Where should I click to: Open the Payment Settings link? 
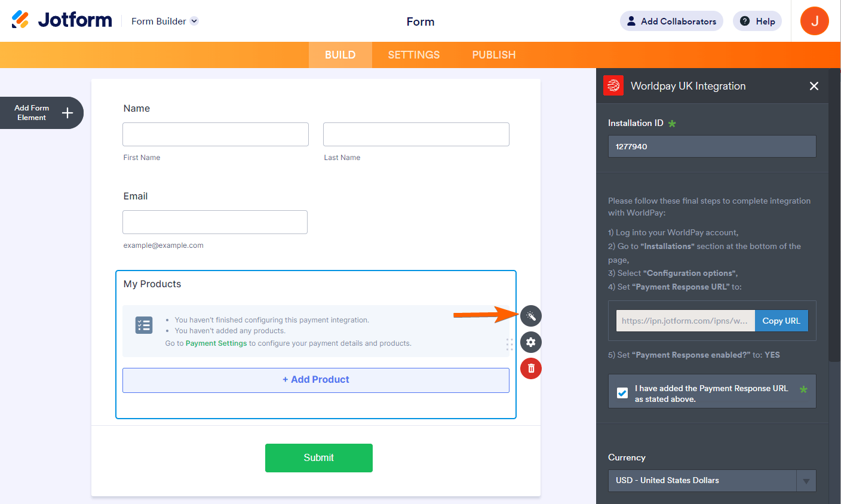[216, 343]
